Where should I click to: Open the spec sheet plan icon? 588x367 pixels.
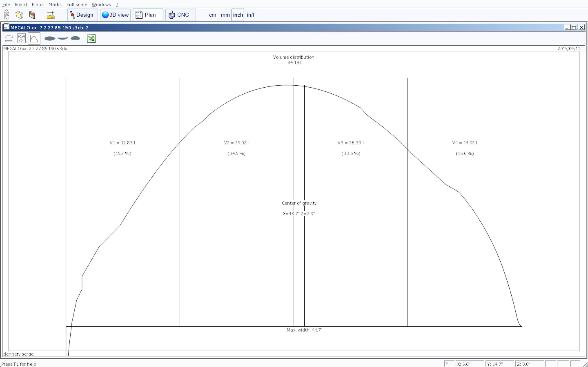(21, 39)
